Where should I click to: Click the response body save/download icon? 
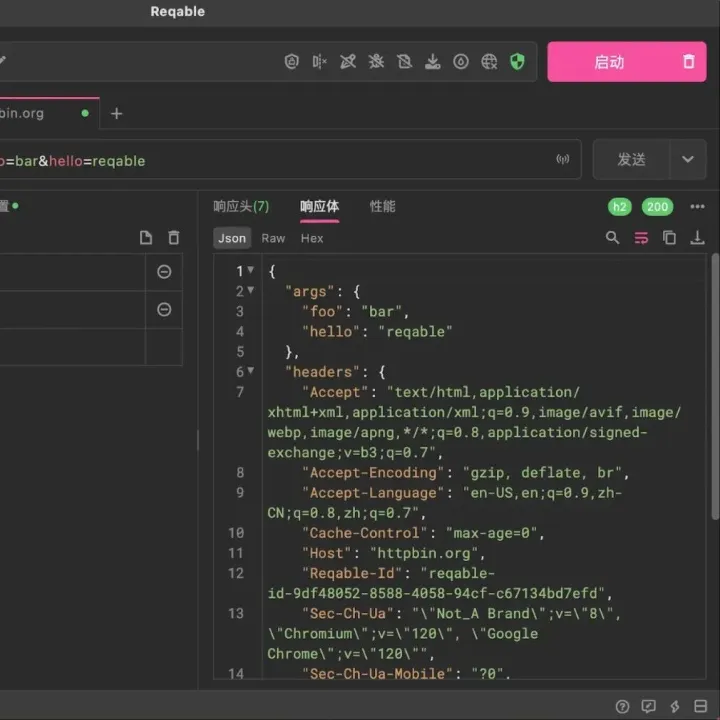point(697,237)
